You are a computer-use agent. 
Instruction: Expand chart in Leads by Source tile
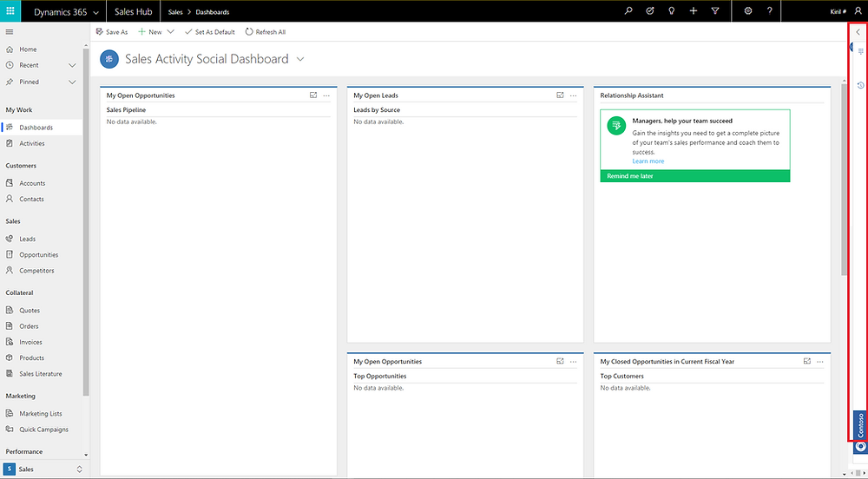coord(560,95)
